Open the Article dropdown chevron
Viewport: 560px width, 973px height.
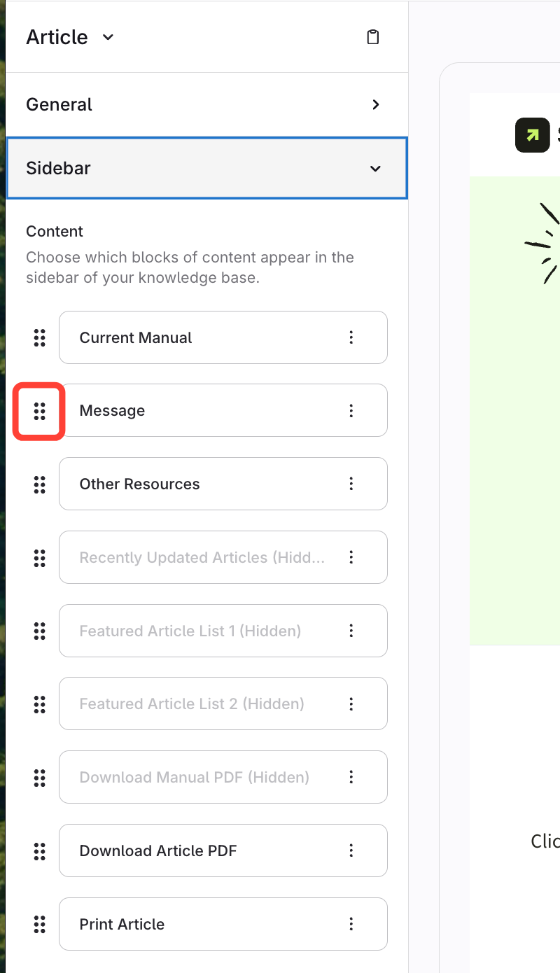108,37
